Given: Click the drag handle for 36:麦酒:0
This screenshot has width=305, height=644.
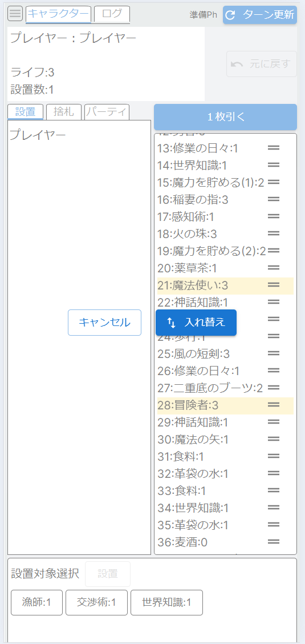Looking at the screenshot, I should pyautogui.click(x=274, y=542).
